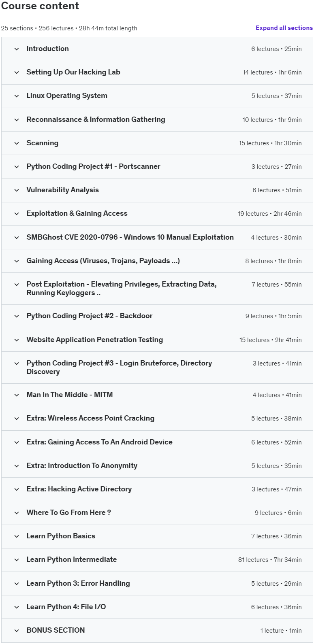Select the Scanning section title
This screenshot has width=314, height=644.
tap(42, 143)
